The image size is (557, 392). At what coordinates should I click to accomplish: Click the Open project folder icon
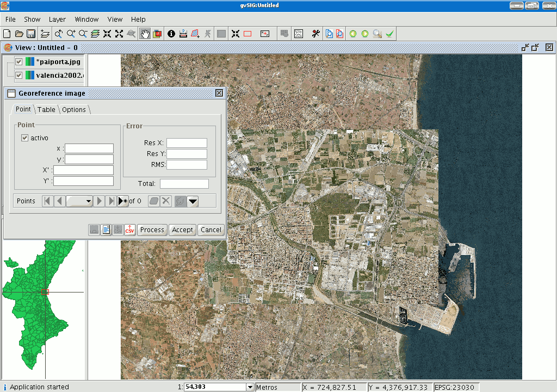19,34
